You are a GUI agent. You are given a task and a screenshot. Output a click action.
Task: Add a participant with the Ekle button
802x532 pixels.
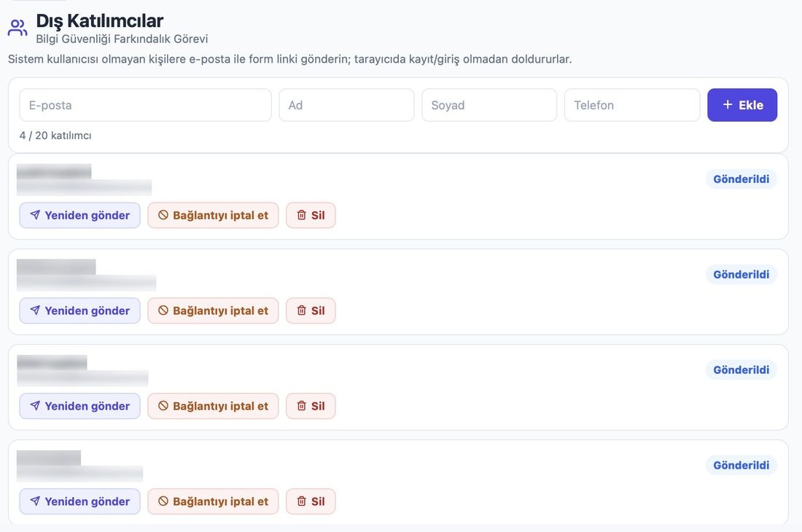tap(742, 105)
